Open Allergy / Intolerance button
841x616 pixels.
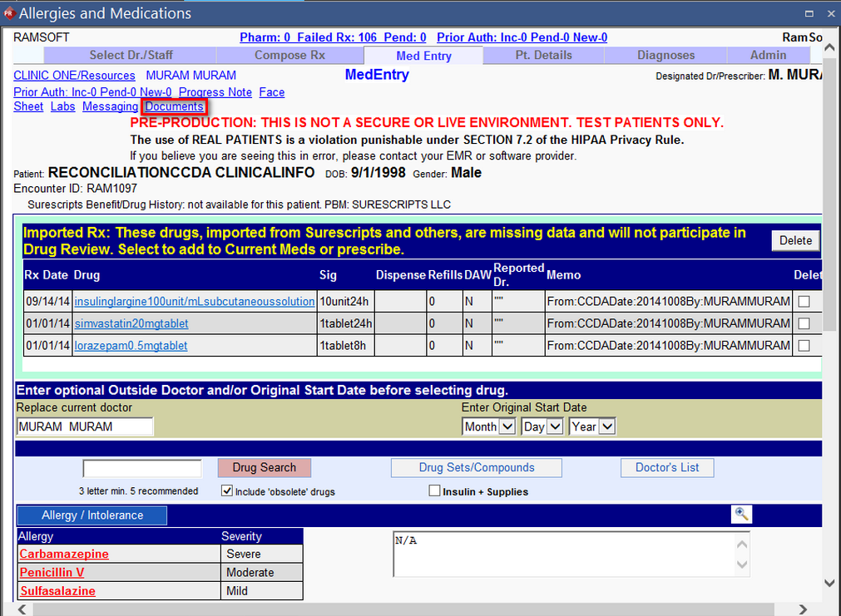pyautogui.click(x=92, y=515)
